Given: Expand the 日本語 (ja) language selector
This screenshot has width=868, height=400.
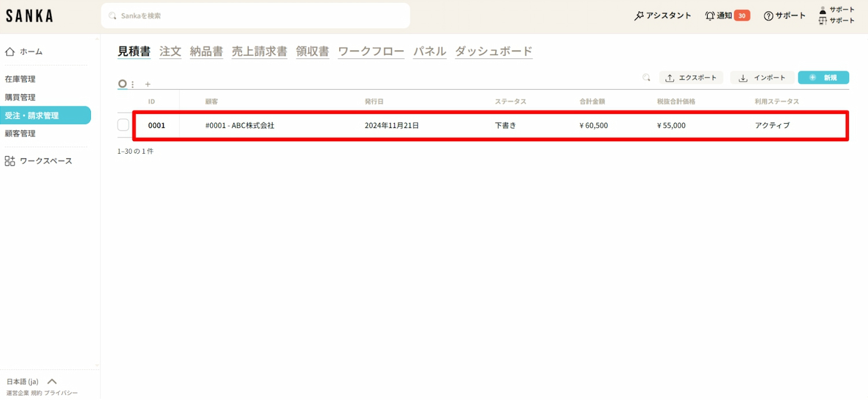Looking at the screenshot, I should pos(32,382).
